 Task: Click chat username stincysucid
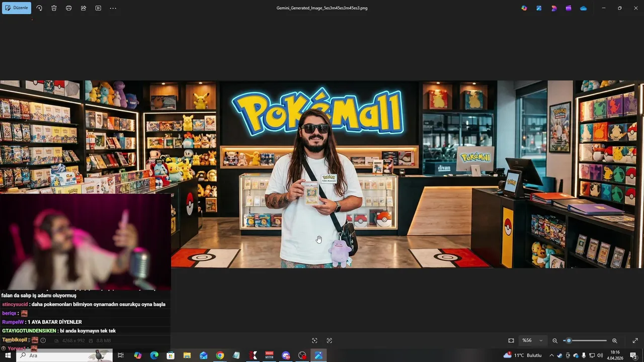click(x=15, y=304)
